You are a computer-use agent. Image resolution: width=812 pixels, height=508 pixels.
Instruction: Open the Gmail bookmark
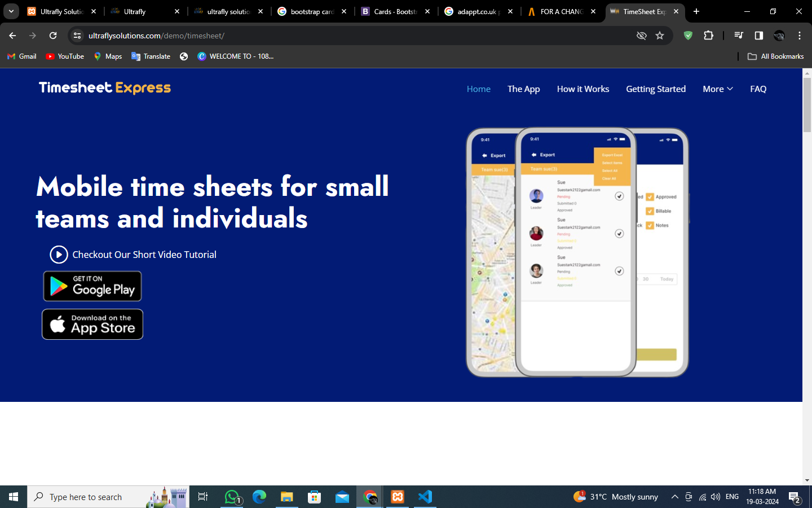(22, 56)
